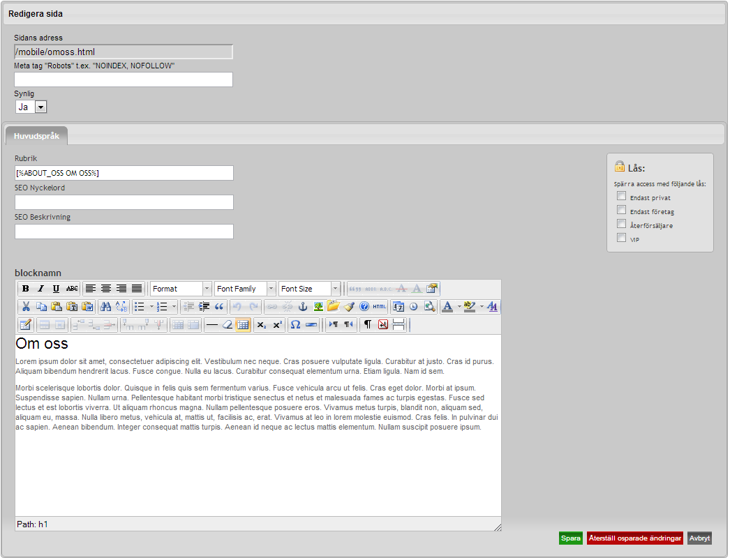This screenshot has height=560, width=730.
Task: Remove formatting with eraser icon
Action: click(x=228, y=325)
